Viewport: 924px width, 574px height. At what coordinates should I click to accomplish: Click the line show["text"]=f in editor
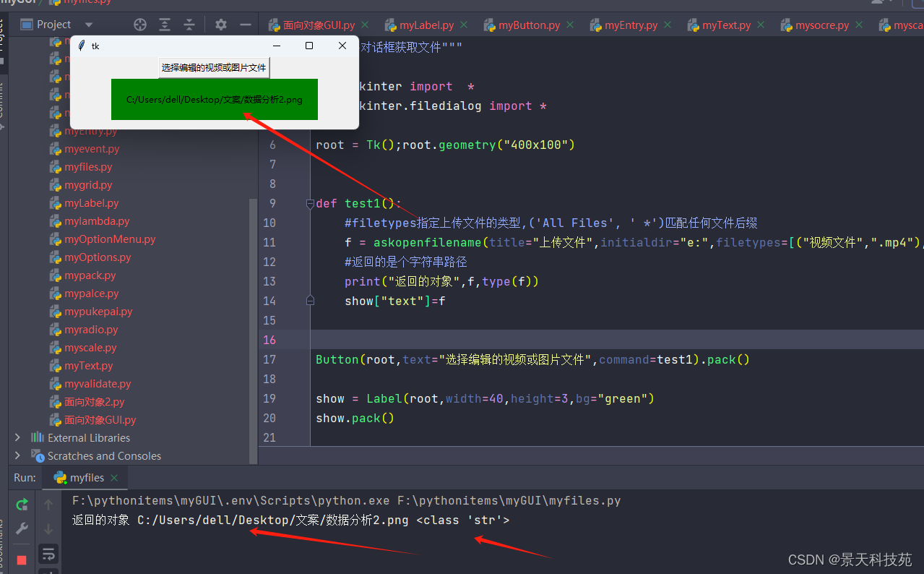395,301
